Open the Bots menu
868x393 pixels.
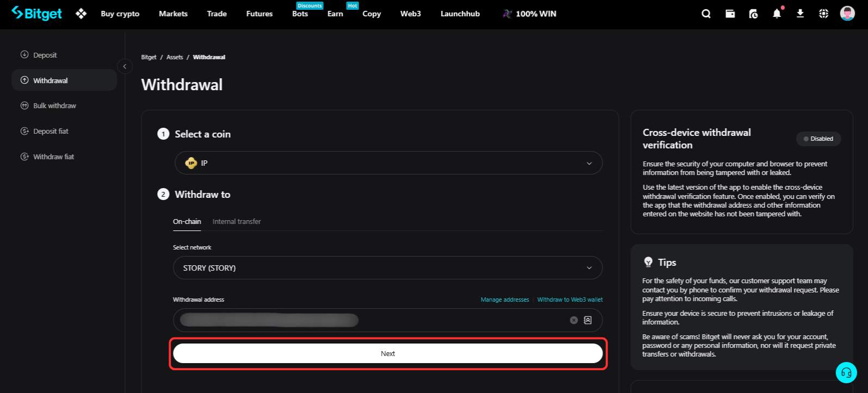[x=300, y=14]
